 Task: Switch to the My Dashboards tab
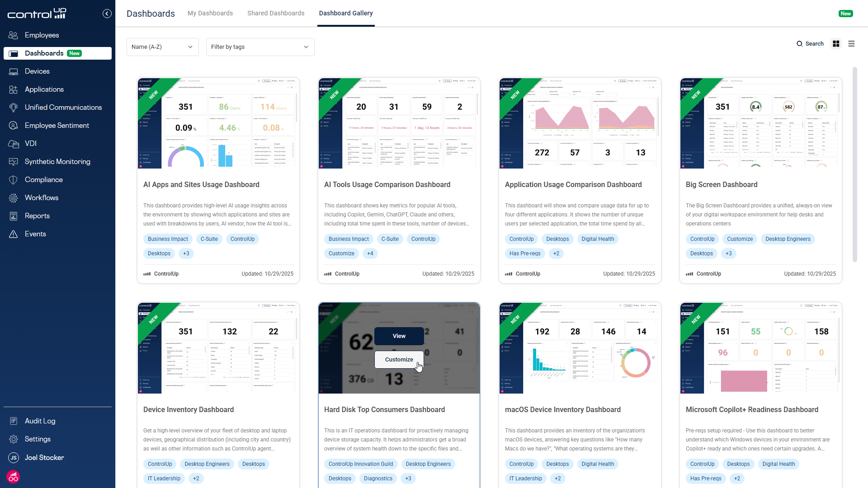210,13
